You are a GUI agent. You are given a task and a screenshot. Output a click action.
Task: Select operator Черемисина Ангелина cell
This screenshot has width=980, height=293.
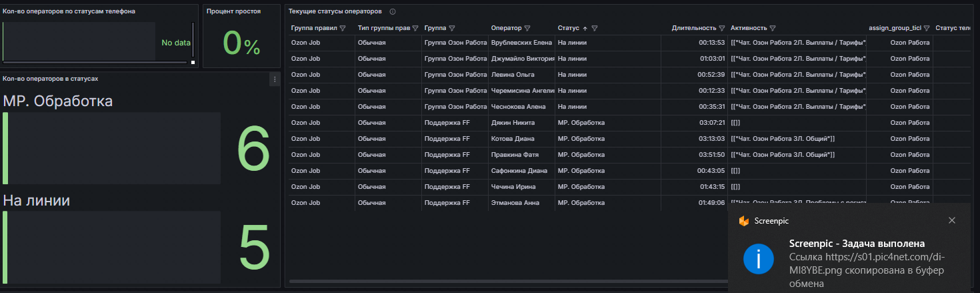click(x=521, y=91)
